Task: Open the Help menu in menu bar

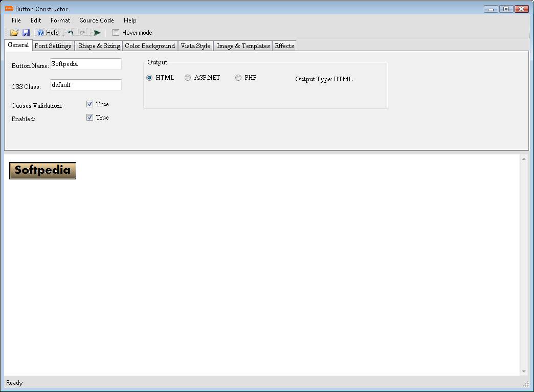Action: [x=130, y=20]
